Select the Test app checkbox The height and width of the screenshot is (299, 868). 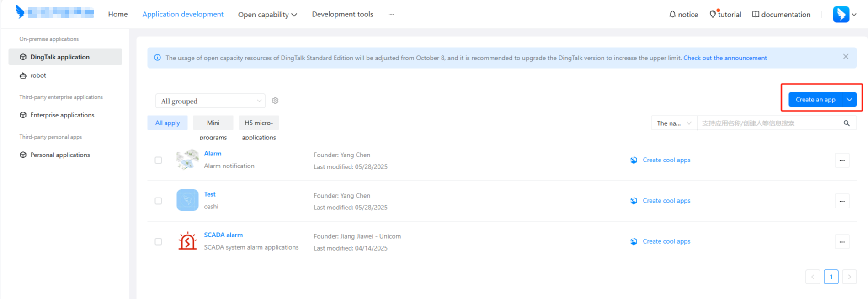click(x=158, y=201)
